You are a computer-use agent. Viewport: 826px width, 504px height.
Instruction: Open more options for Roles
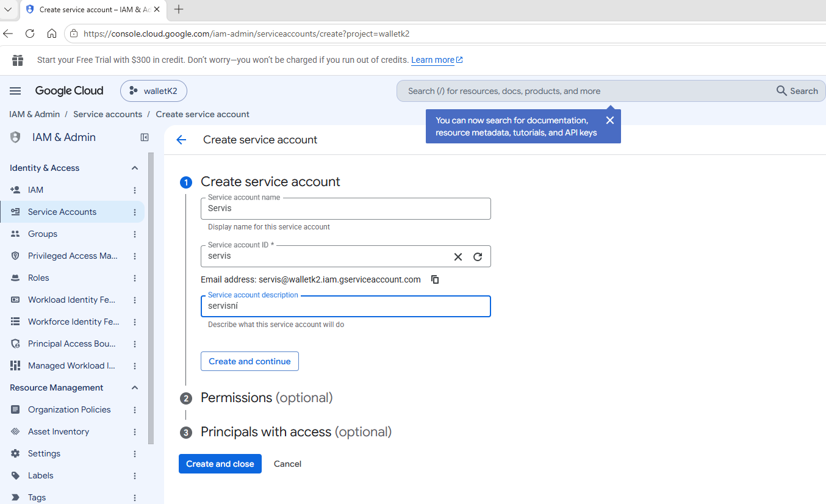(x=135, y=278)
